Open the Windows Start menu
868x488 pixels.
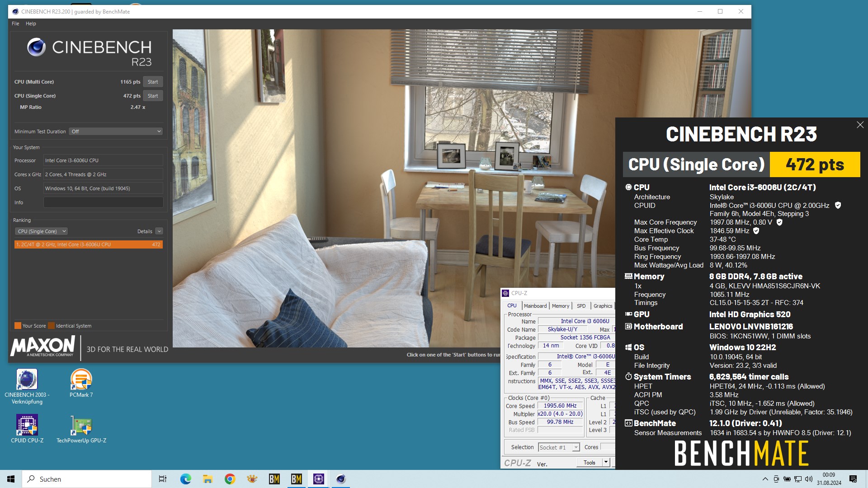(x=11, y=479)
